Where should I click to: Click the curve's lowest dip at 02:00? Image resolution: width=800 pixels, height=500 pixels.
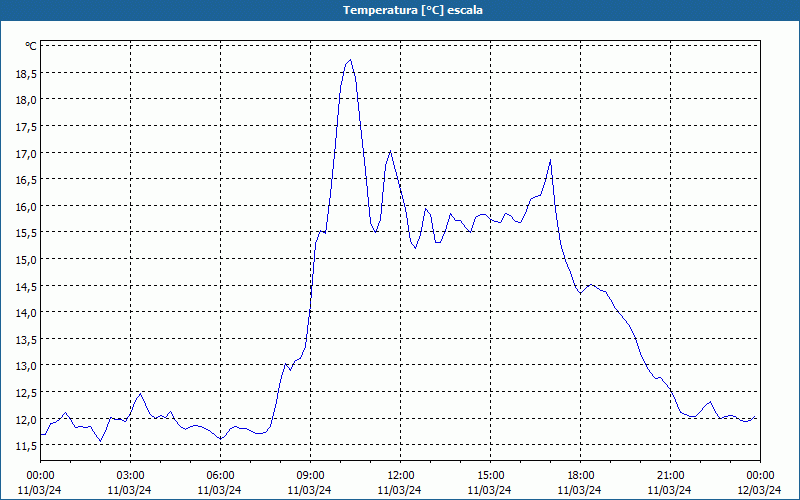(101, 441)
